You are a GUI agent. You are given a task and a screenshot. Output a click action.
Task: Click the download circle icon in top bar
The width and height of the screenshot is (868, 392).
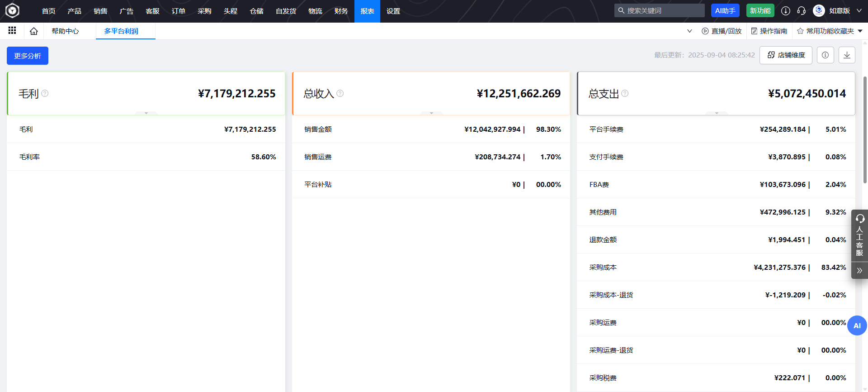pyautogui.click(x=786, y=11)
